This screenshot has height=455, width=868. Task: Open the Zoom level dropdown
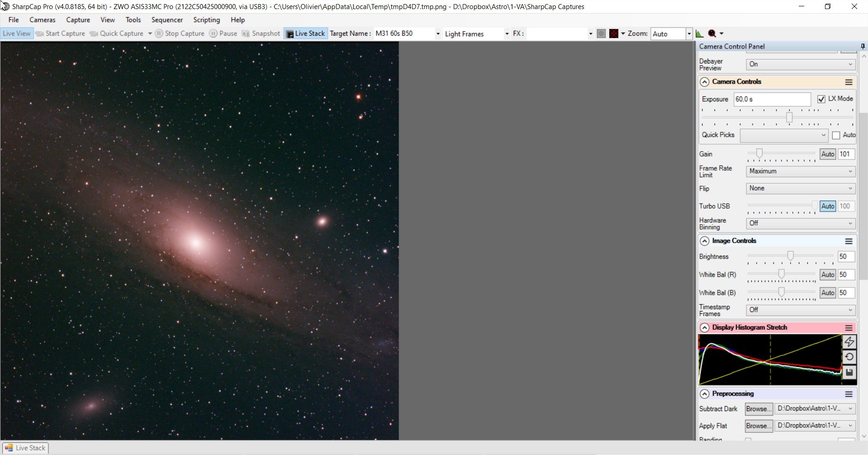(688, 34)
